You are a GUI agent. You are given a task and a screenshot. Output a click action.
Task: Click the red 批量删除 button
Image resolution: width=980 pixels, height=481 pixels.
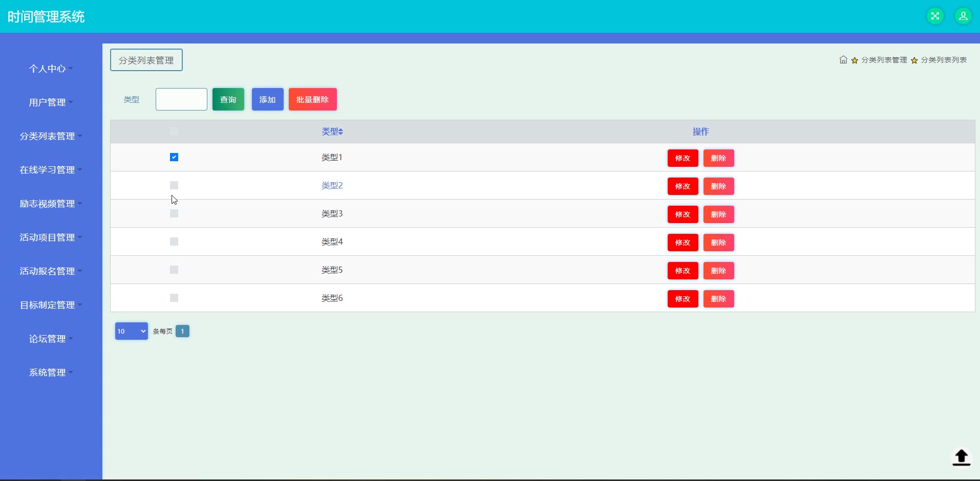coord(313,99)
